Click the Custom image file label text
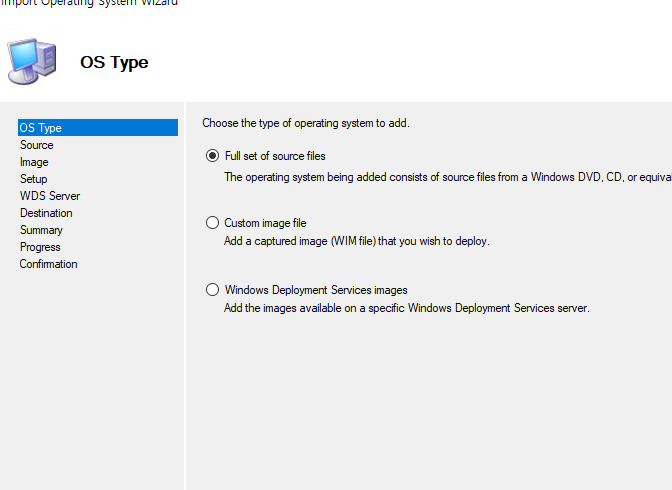The width and height of the screenshot is (672, 490). (x=265, y=223)
